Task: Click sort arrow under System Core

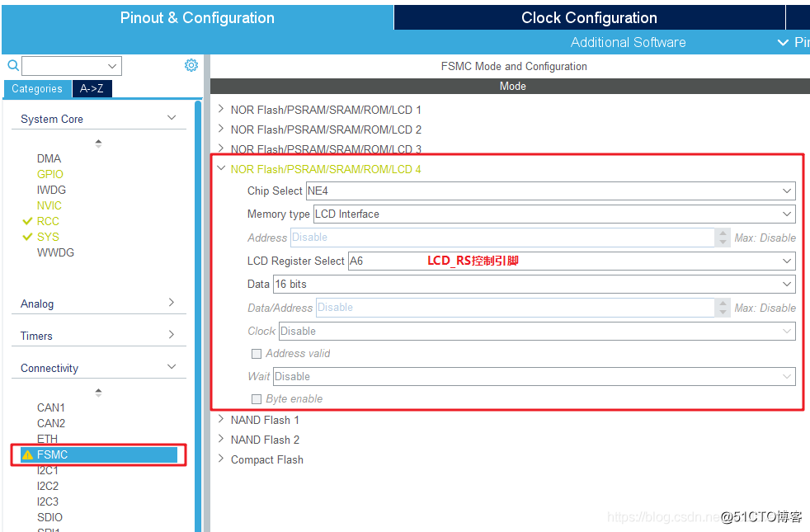Action: [98, 143]
